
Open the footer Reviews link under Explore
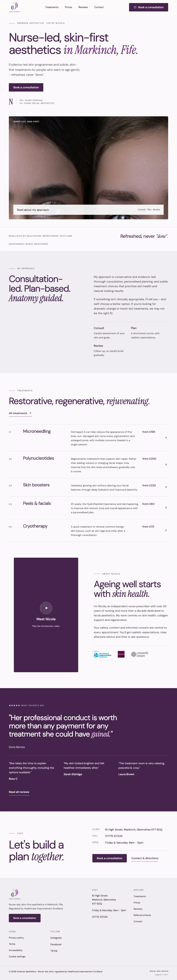(138, 909)
